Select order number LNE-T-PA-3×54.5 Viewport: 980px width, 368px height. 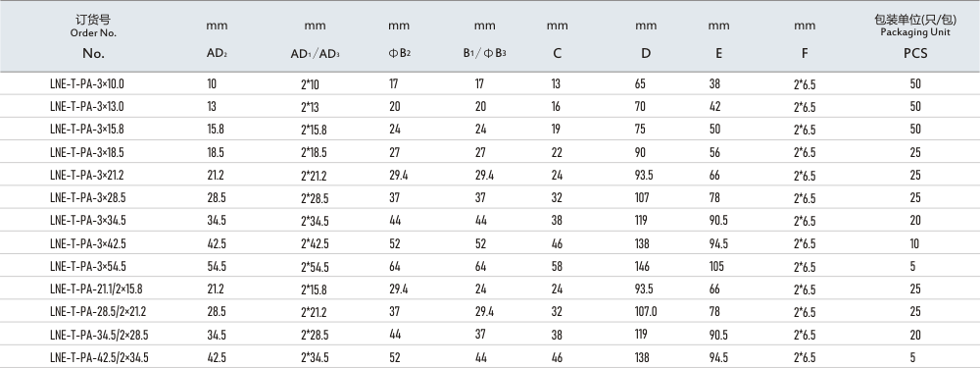tap(87, 266)
